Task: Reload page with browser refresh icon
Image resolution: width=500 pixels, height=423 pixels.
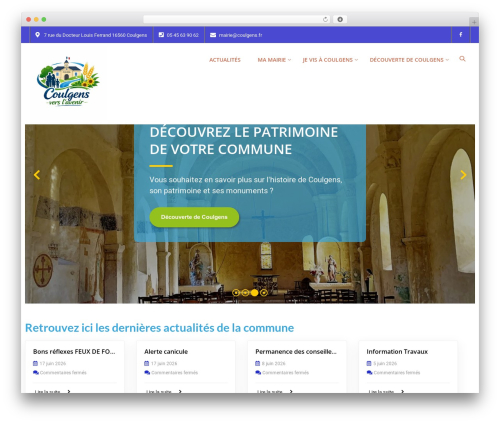Action: click(x=325, y=19)
